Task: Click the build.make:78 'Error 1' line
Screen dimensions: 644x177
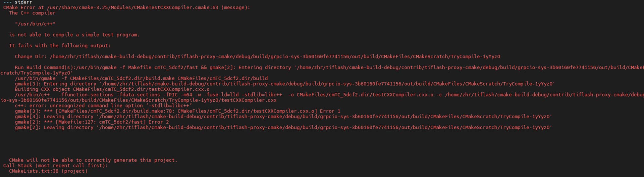Action: tap(177, 111)
